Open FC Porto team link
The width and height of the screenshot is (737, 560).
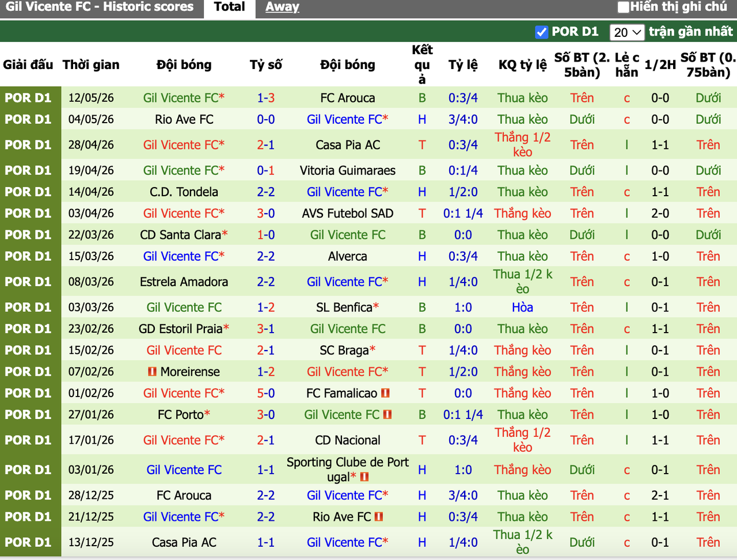[181, 414]
